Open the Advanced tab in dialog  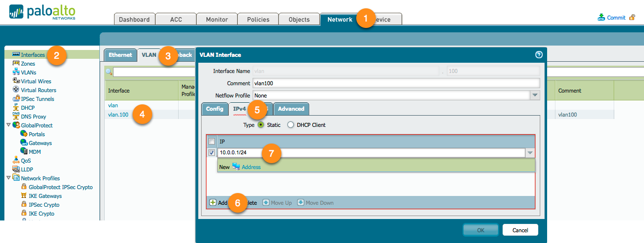tap(291, 109)
